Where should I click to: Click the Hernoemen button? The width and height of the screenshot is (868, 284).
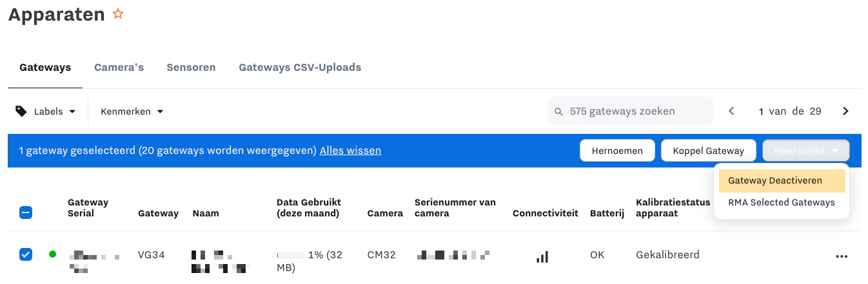618,151
